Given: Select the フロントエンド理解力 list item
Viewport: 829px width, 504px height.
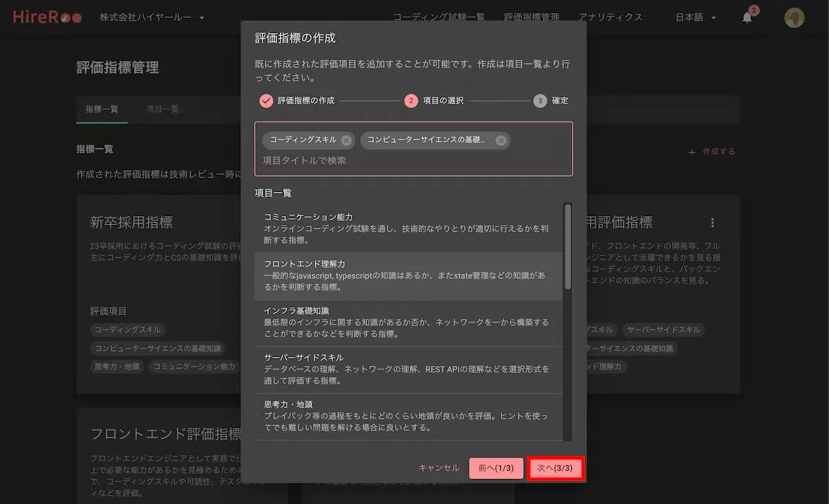Looking at the screenshot, I should click(409, 276).
